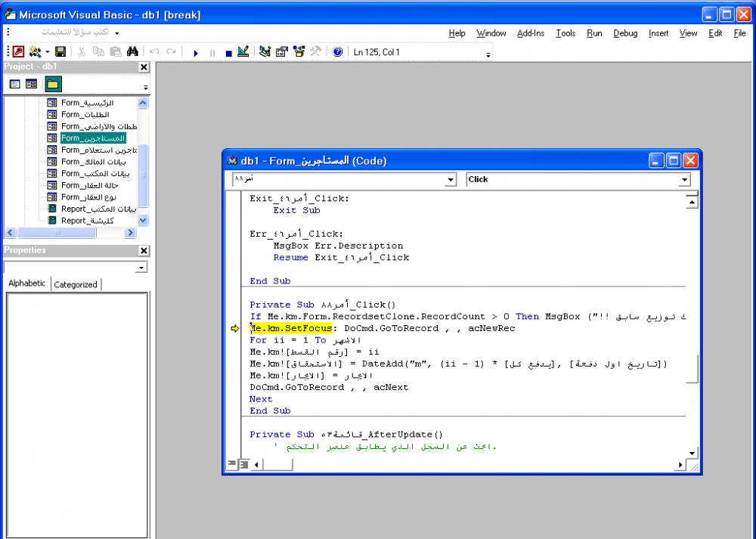Expand the Standard toolbar options arrow
The width and height of the screenshot is (756, 539).
488,54
